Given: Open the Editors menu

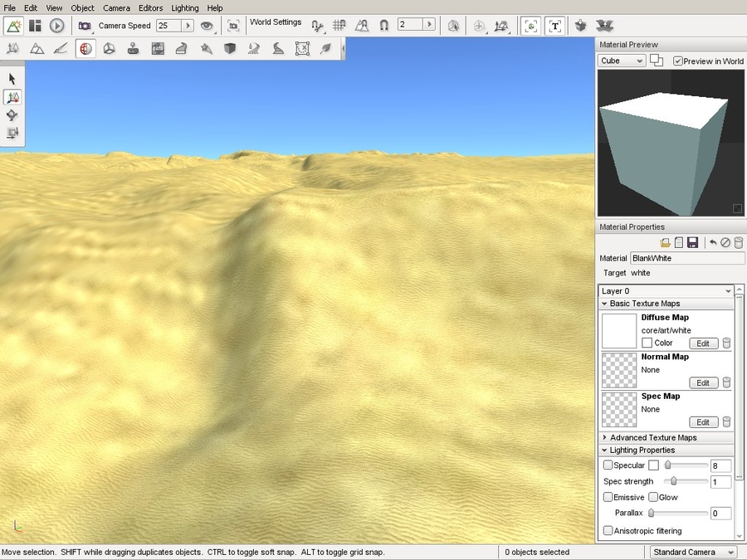Looking at the screenshot, I should click(150, 7).
